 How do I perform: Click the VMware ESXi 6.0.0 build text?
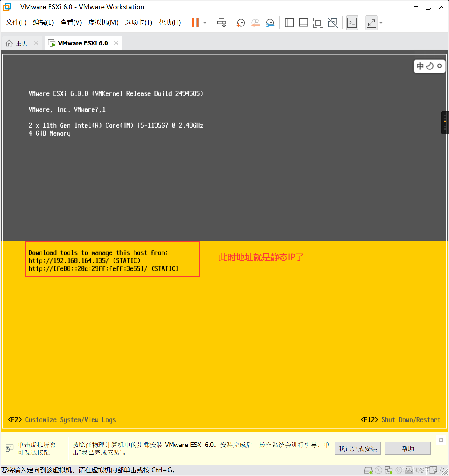click(116, 93)
